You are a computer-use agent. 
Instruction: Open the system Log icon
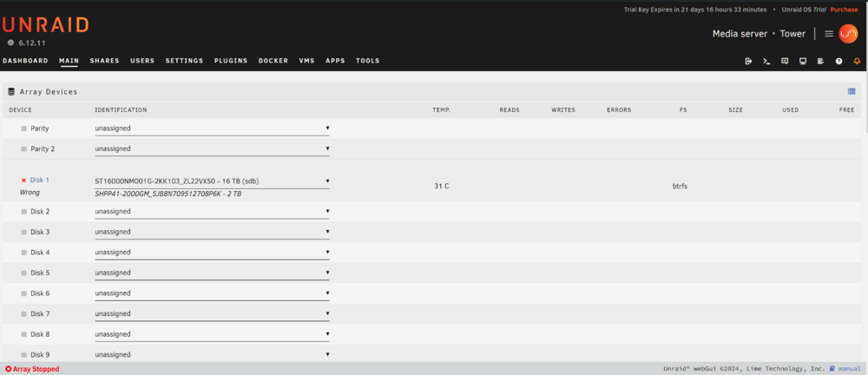(821, 61)
